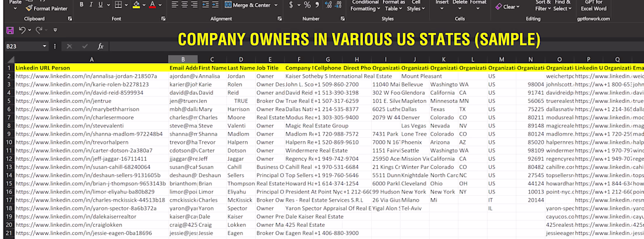The image size is (644, 239).
Task: Select column A header
Action: click(91, 60)
